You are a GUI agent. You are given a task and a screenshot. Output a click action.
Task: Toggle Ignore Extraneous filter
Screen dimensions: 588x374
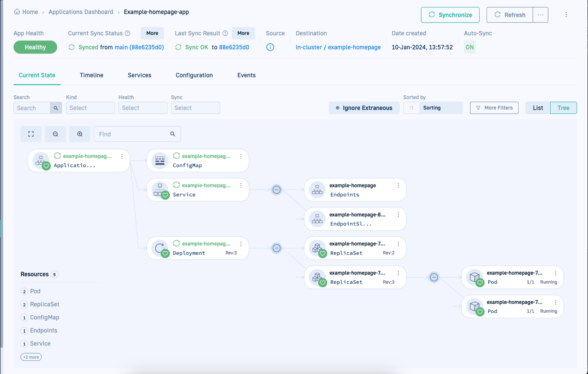point(364,108)
